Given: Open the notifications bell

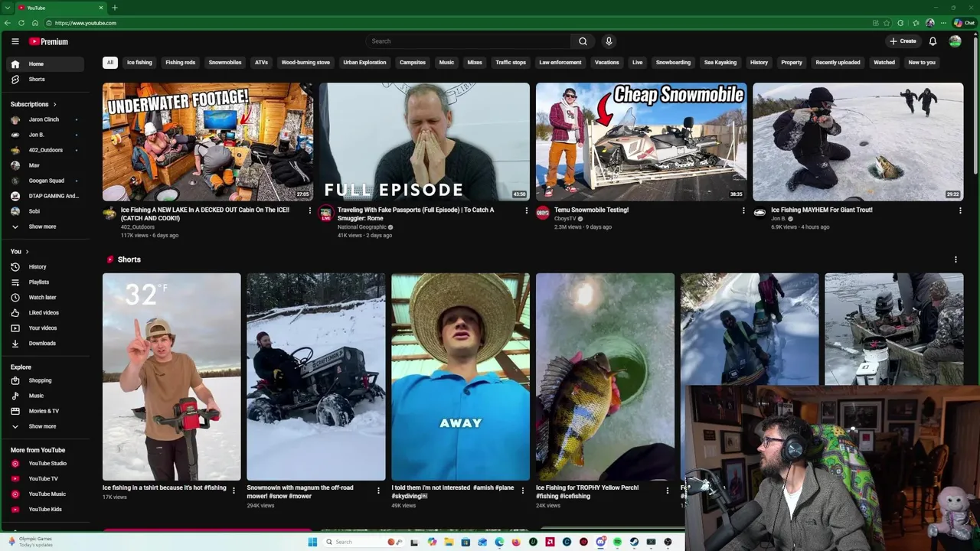Looking at the screenshot, I should pyautogui.click(x=933, y=41).
